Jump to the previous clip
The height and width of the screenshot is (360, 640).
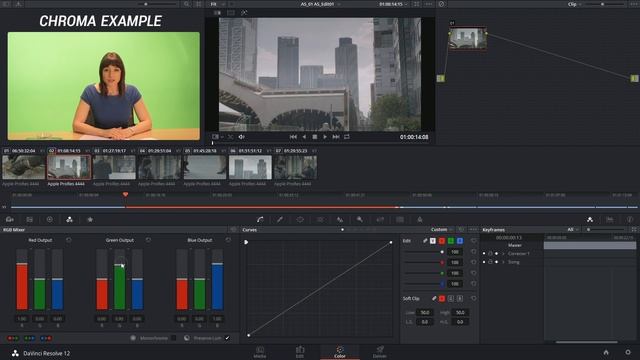(293, 137)
